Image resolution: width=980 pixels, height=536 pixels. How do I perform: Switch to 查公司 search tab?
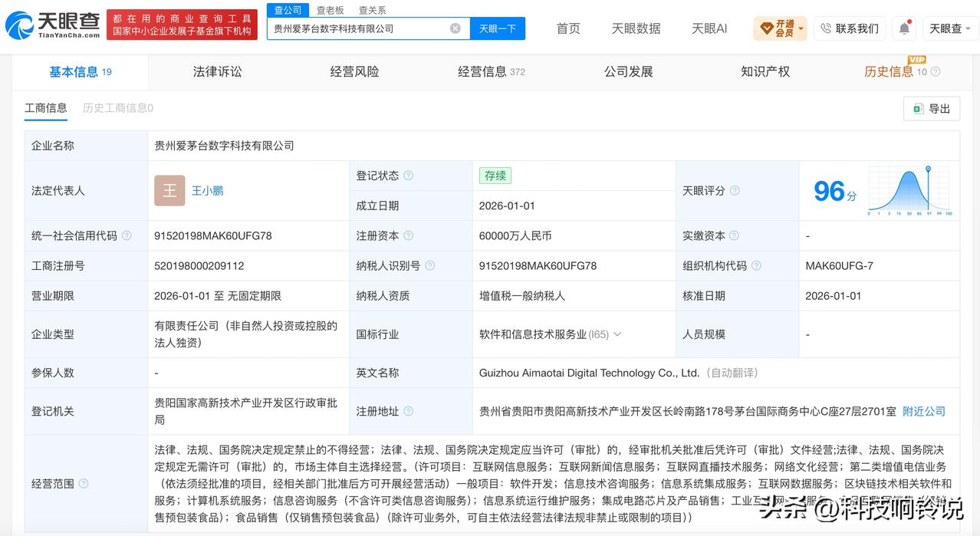288,10
